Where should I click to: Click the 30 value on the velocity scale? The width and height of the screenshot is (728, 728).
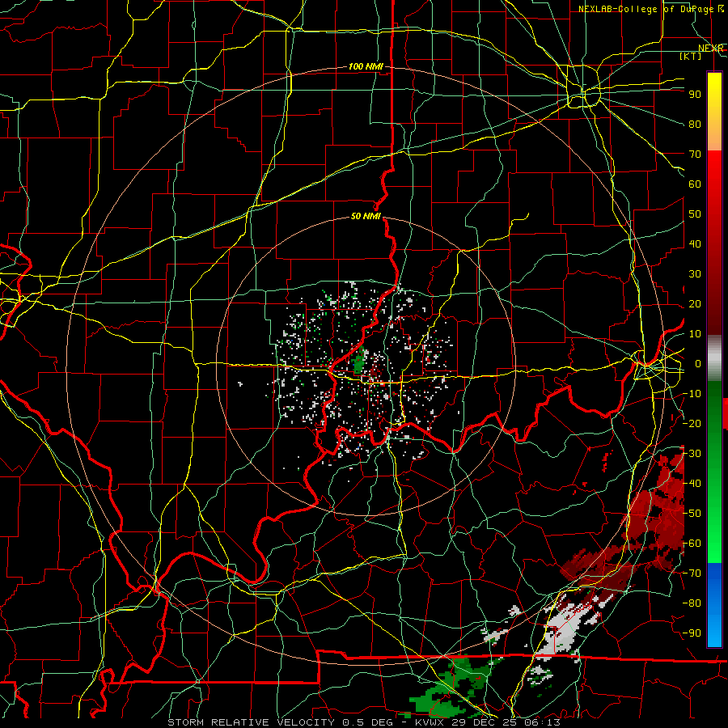pos(695,274)
